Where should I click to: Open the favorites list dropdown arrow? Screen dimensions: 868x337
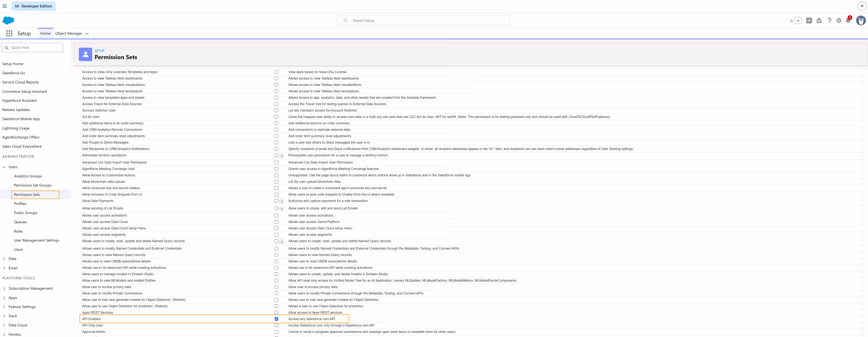[798, 21]
